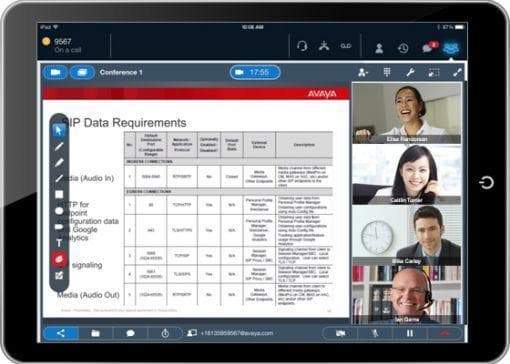Select the thin pen annotation tool
This screenshot has height=364, width=510.
coord(59,146)
